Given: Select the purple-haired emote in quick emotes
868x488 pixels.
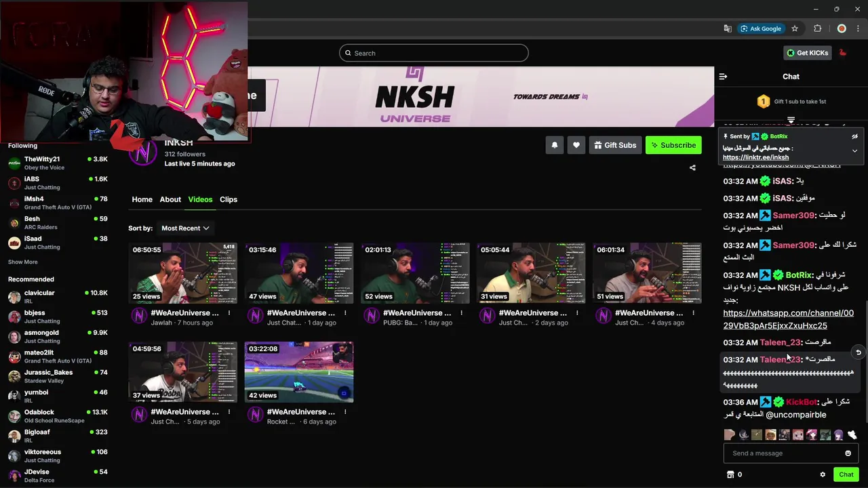Looking at the screenshot, I should click(x=839, y=435).
